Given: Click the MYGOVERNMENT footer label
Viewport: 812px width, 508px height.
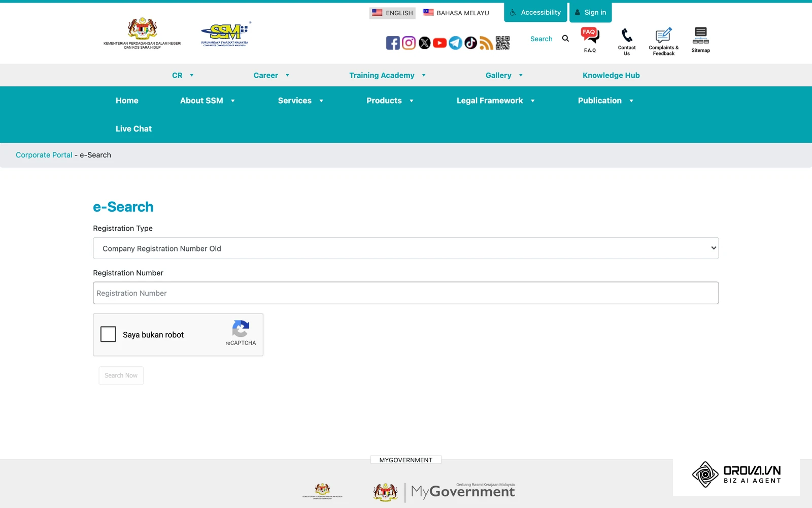Looking at the screenshot, I should [x=406, y=460].
